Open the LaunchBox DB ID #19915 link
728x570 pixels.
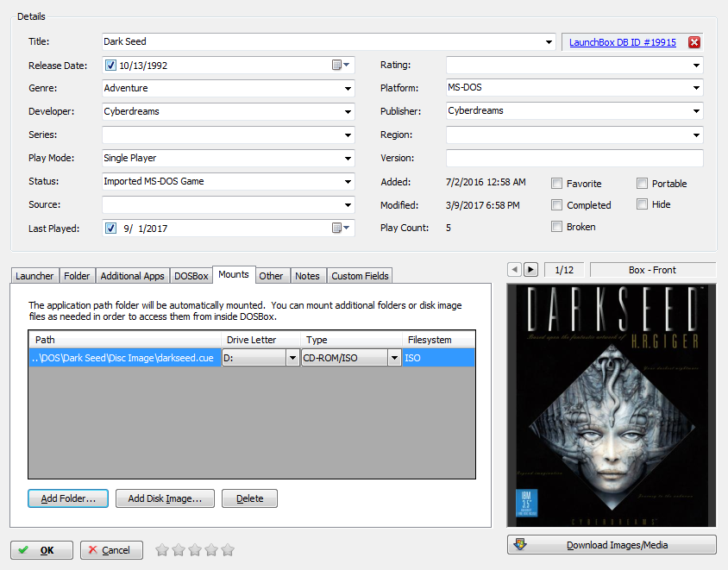click(x=623, y=42)
